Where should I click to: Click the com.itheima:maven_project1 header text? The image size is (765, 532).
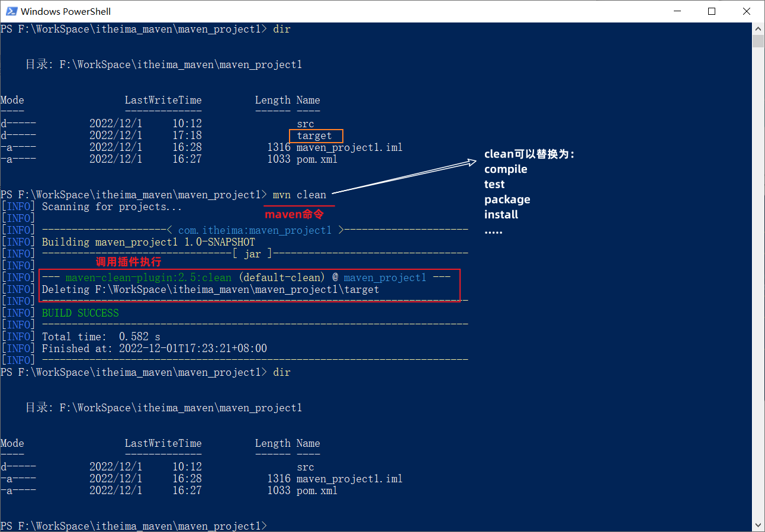point(255,230)
